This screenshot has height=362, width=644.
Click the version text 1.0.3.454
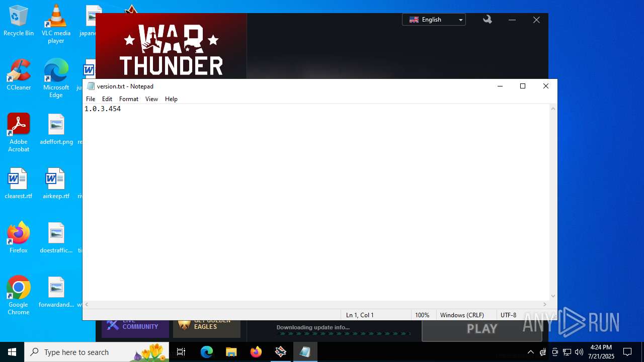(103, 109)
